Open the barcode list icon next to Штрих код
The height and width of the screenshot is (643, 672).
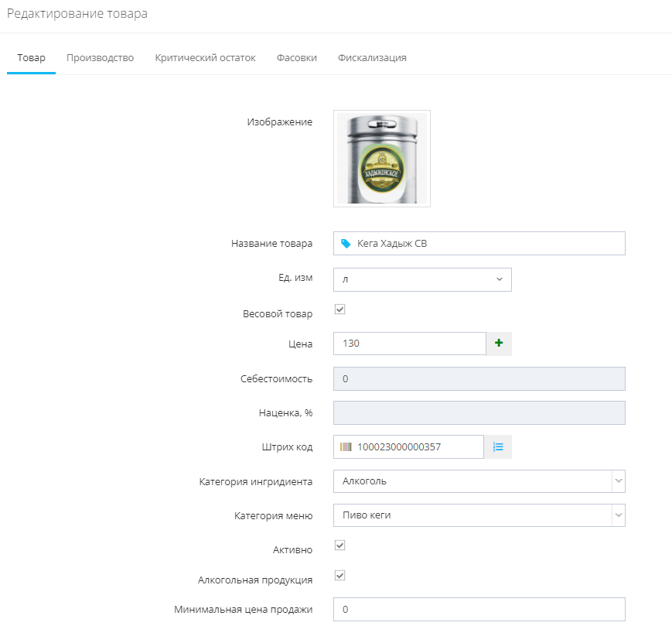point(498,446)
